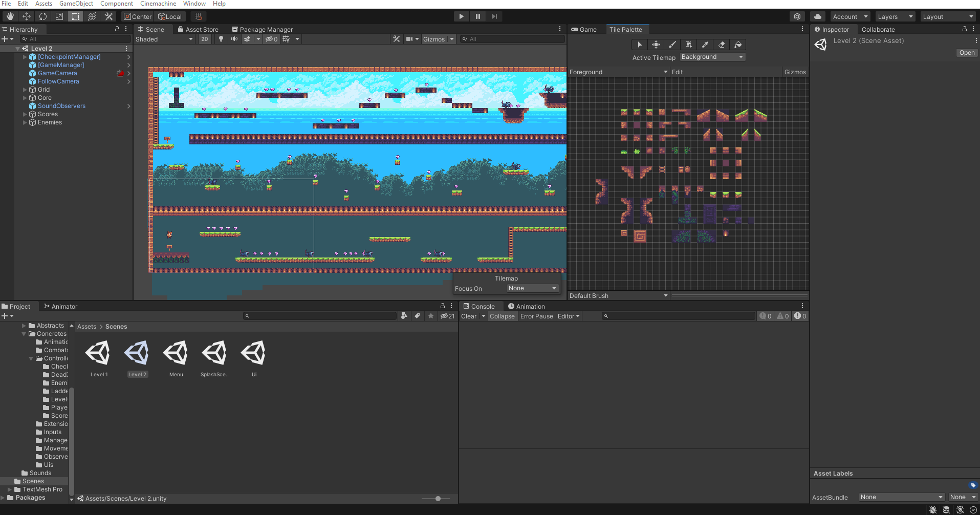The image size is (980, 515).
Task: Toggle Error Pause in the Console
Action: pyautogui.click(x=536, y=316)
